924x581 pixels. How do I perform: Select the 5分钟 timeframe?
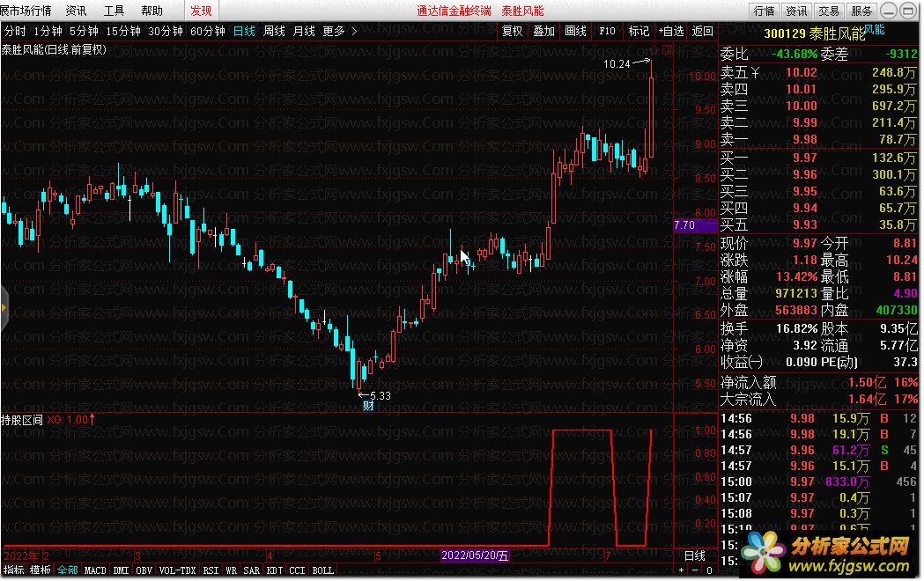(84, 31)
